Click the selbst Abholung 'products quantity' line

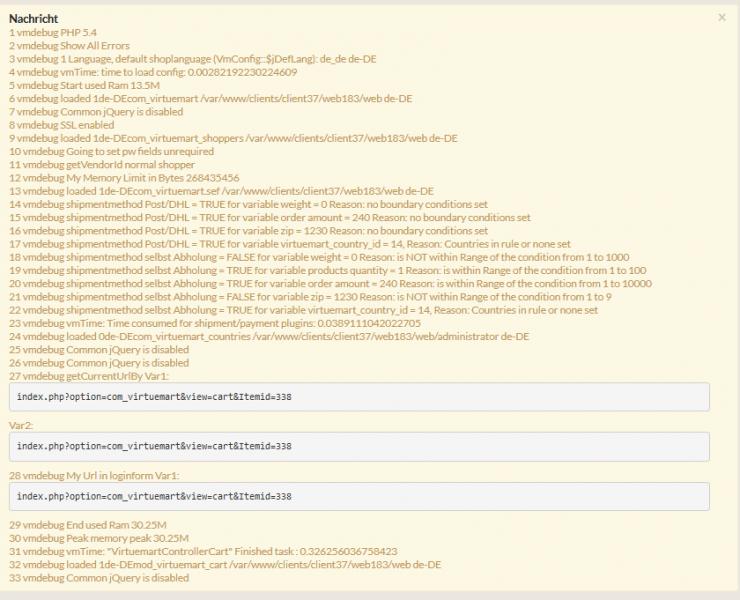[x=327, y=270]
